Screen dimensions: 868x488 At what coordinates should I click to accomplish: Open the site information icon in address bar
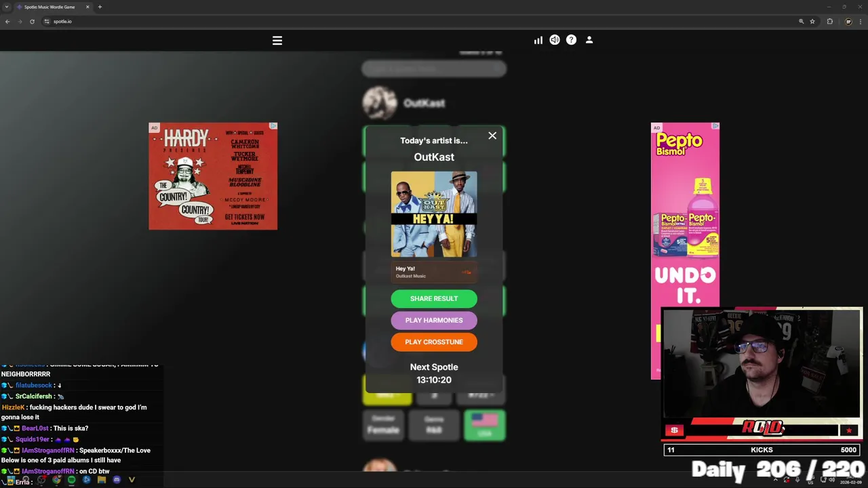(x=47, y=21)
